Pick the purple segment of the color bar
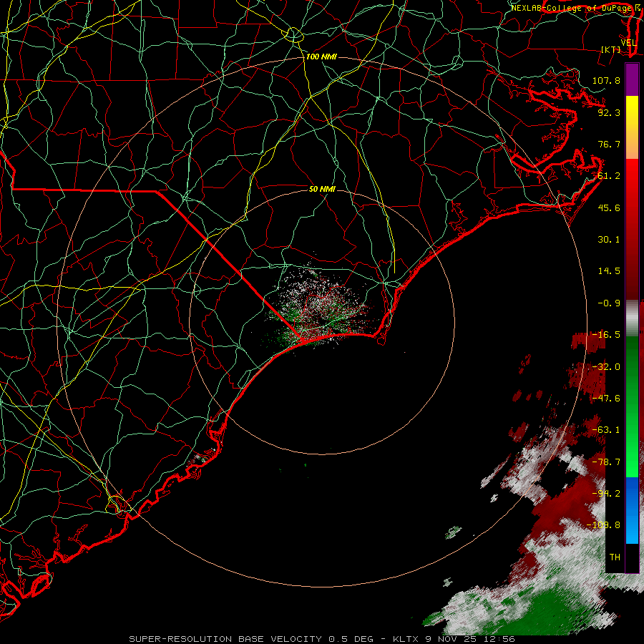 coord(632,79)
